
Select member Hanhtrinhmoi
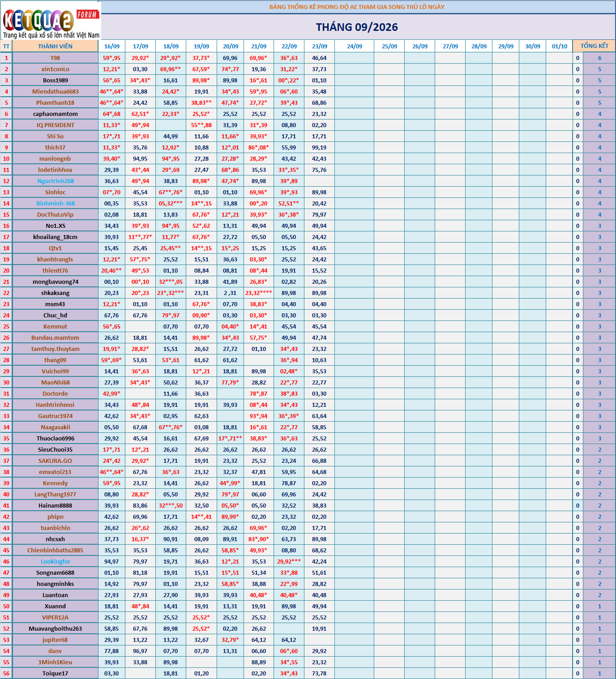pyautogui.click(x=55, y=405)
